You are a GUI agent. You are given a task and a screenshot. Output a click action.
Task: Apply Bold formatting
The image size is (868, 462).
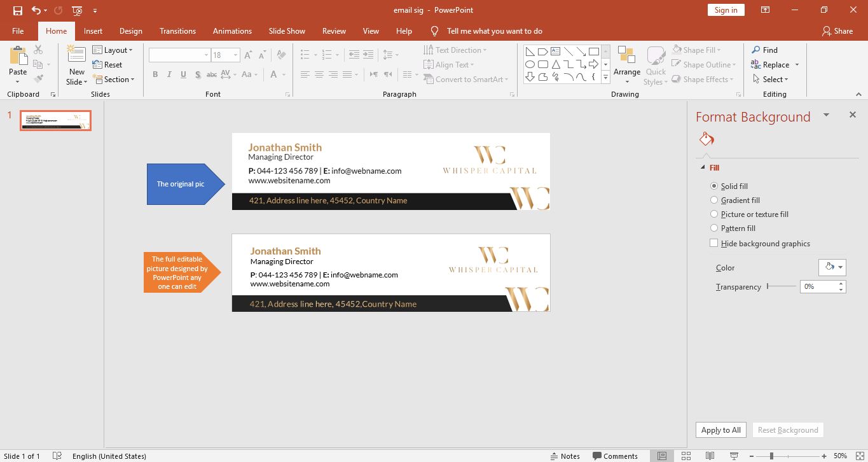click(155, 74)
